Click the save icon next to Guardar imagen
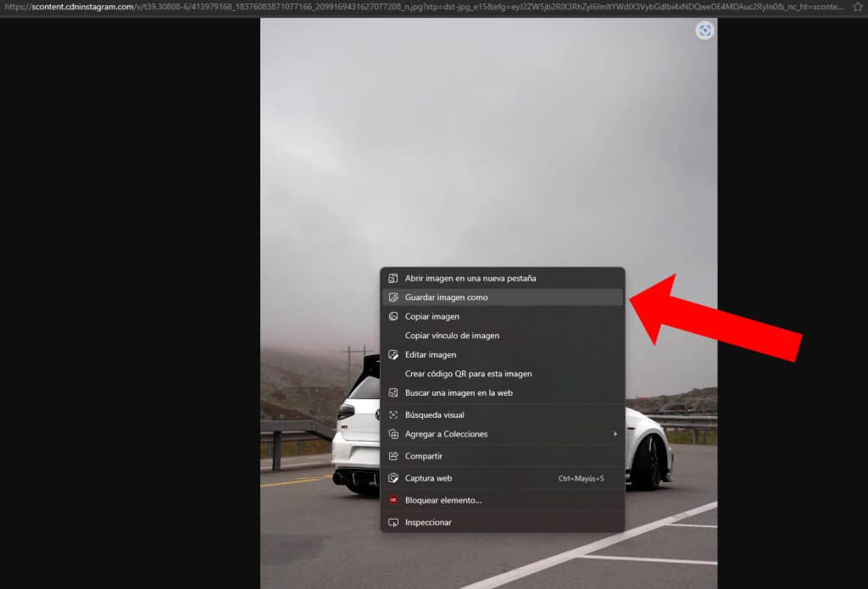The image size is (868, 589). (x=393, y=297)
